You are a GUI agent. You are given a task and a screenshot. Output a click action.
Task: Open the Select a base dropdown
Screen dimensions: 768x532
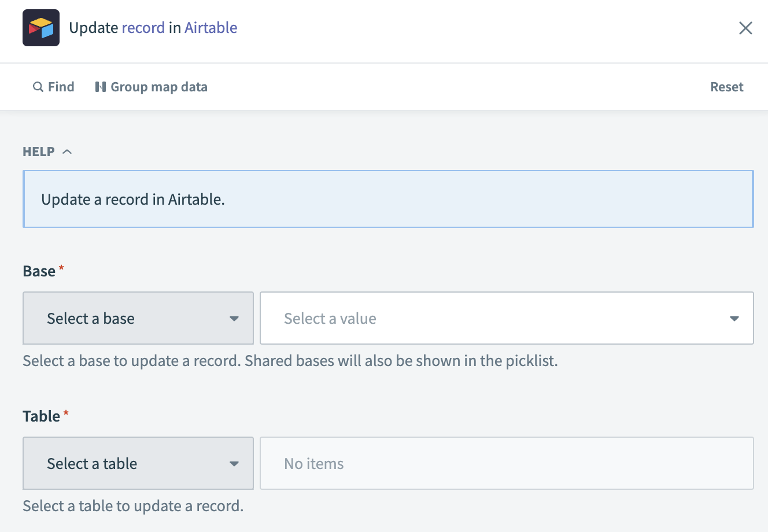point(138,318)
